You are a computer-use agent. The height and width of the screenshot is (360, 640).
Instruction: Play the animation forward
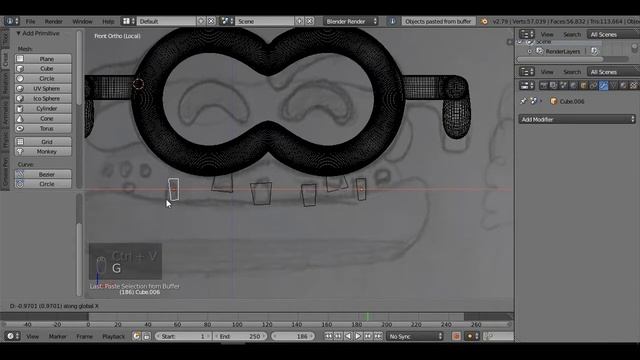358,336
